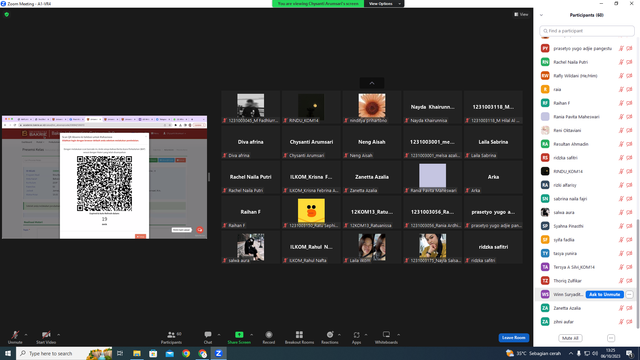Click video-off icon for Thoriq Zulfikar

(x=629, y=281)
